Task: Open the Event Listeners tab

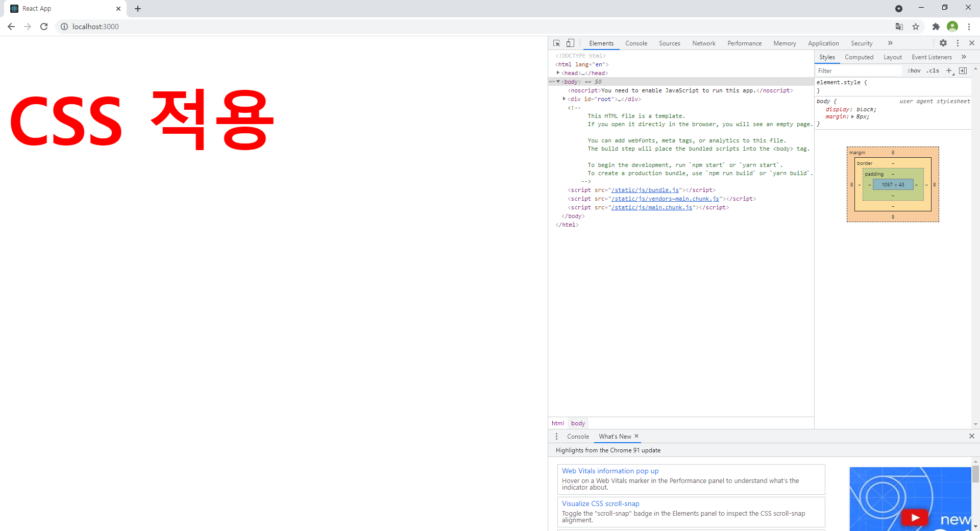Action: tap(932, 57)
